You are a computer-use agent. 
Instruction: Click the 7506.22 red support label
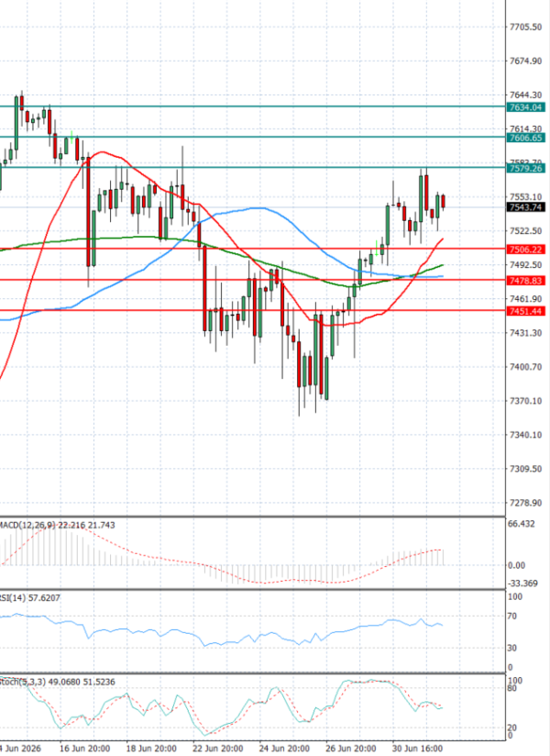click(525, 250)
